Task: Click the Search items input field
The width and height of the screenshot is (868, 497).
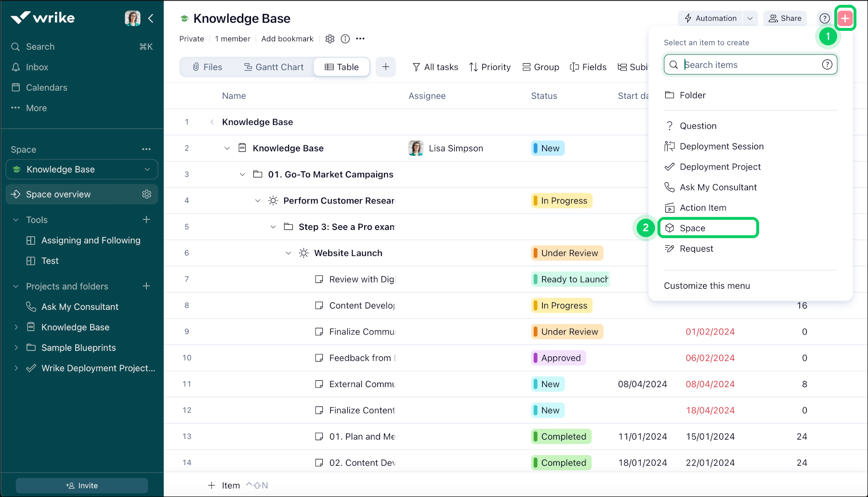Action: click(x=750, y=65)
